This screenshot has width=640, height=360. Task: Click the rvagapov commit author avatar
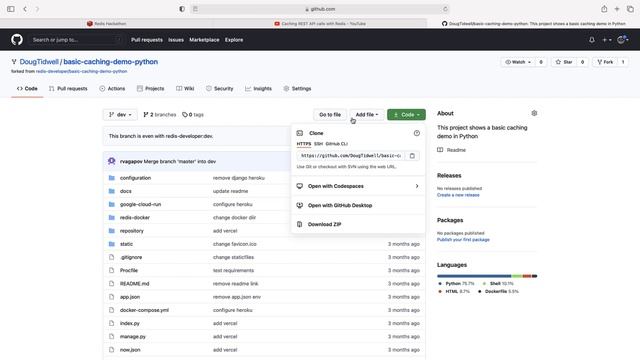point(111,161)
